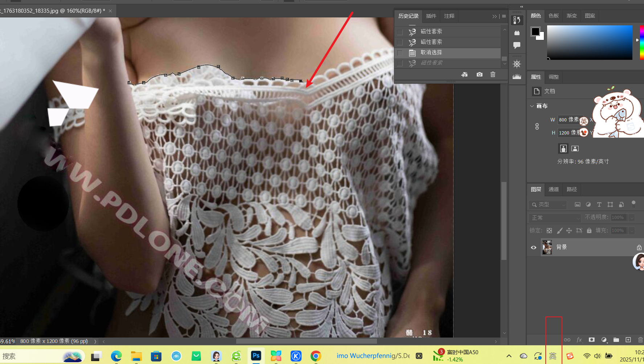
Task: Toggle prevent artboard auto-nesting lock
Action: [x=579, y=231]
